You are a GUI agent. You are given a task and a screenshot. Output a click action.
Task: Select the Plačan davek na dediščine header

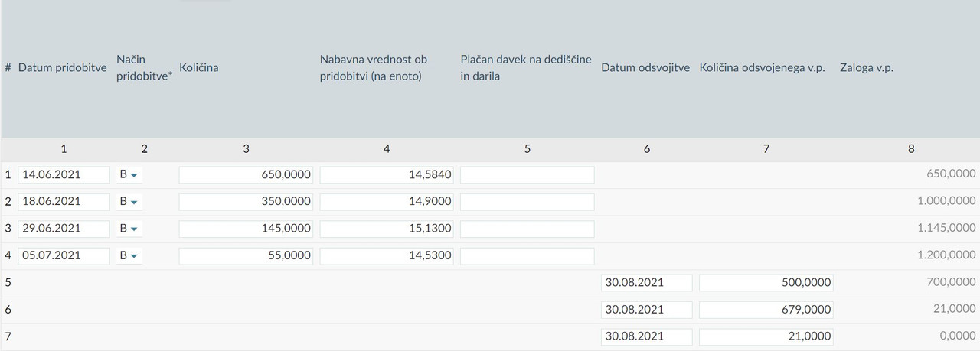526,68
